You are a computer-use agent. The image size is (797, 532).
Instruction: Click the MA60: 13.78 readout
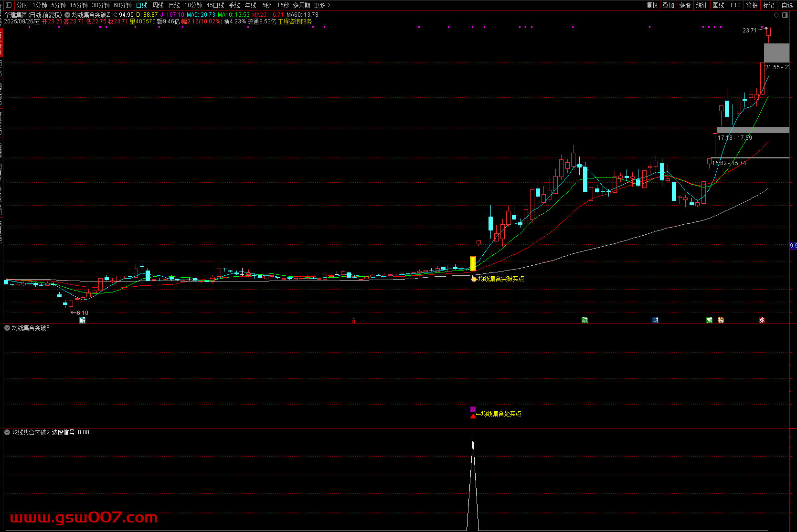[x=302, y=15]
